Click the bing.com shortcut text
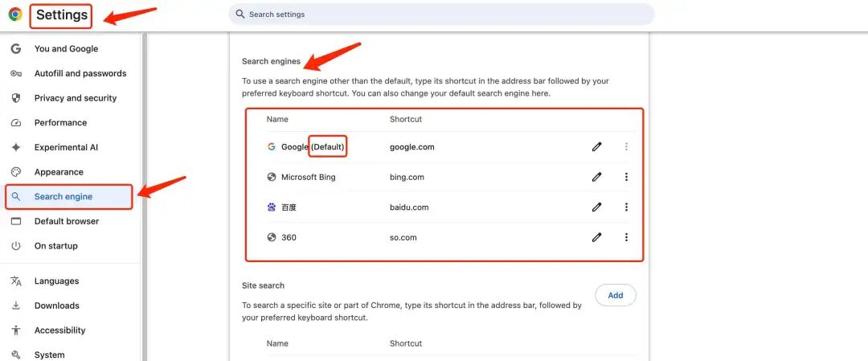868x361 pixels. tap(407, 177)
